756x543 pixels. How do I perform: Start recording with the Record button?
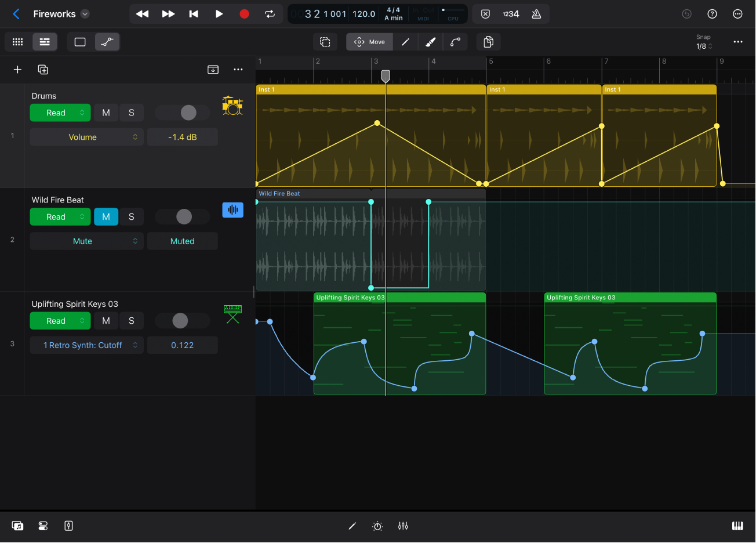pos(244,14)
